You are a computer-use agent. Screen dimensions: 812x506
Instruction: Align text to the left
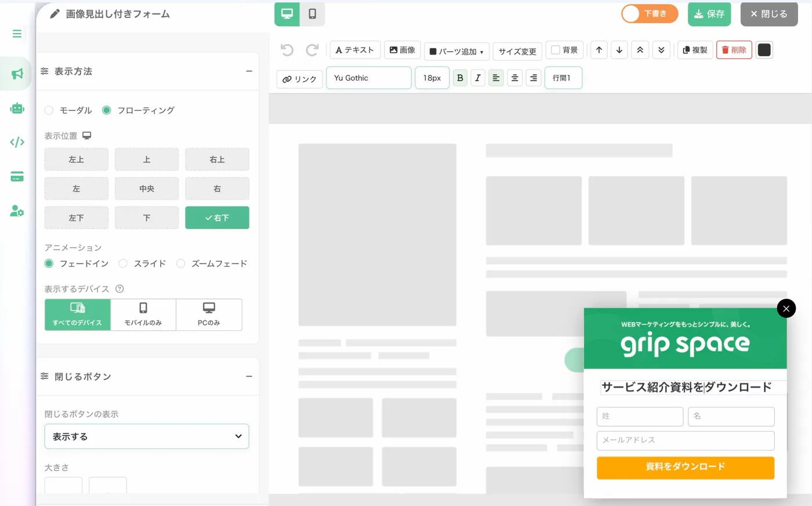point(496,78)
